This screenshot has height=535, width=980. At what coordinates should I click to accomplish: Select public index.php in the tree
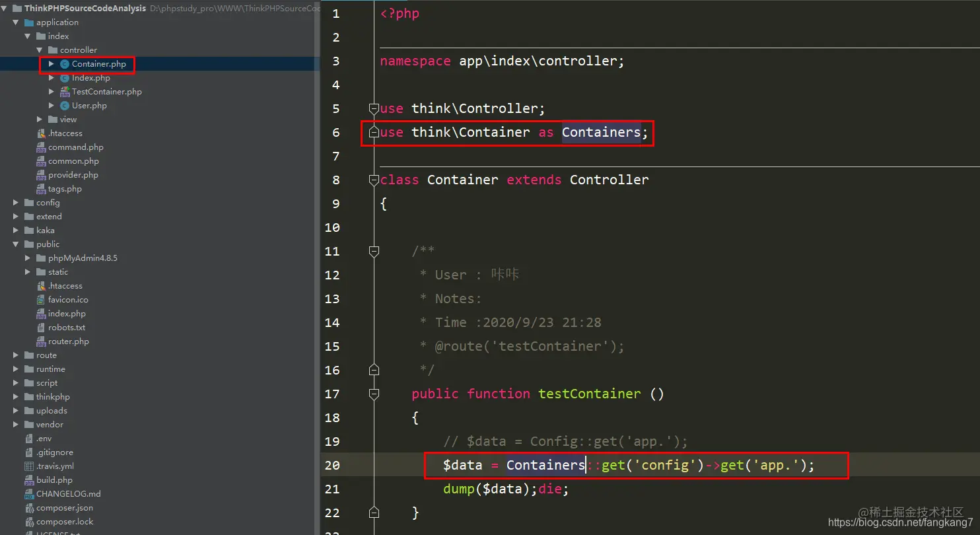[67, 314]
